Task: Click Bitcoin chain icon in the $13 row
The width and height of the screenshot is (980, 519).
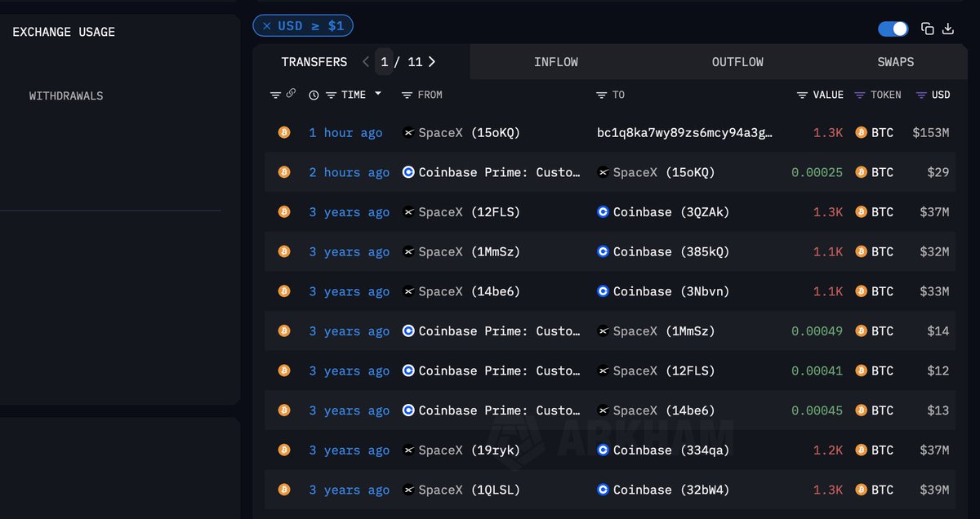Action: 284,410
